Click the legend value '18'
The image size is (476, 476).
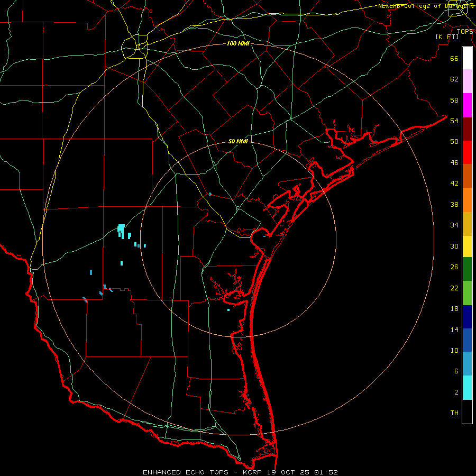tap(454, 309)
